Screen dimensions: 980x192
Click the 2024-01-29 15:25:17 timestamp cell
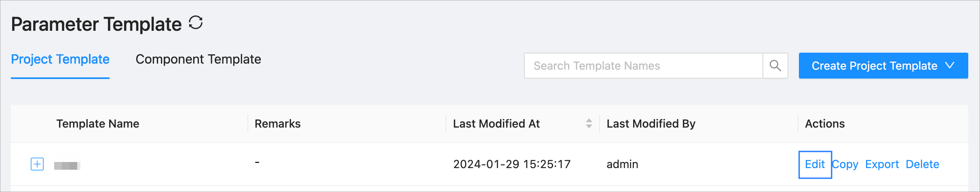(511, 164)
